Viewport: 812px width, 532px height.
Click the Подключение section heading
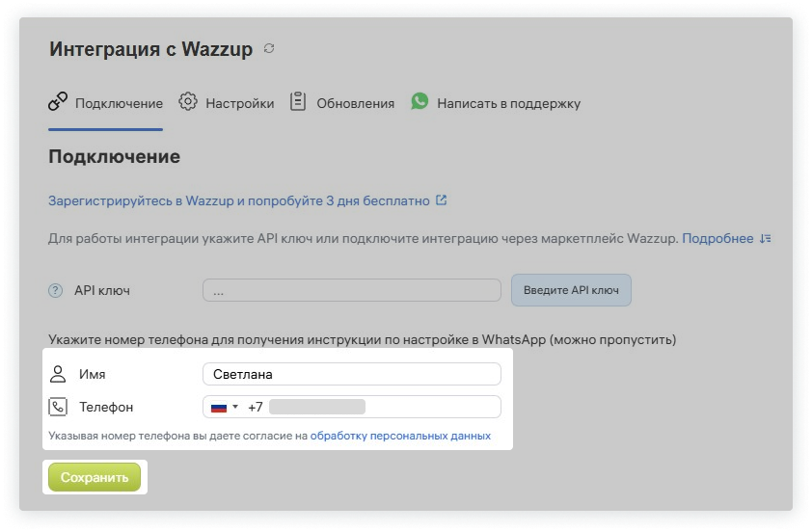coord(115,156)
